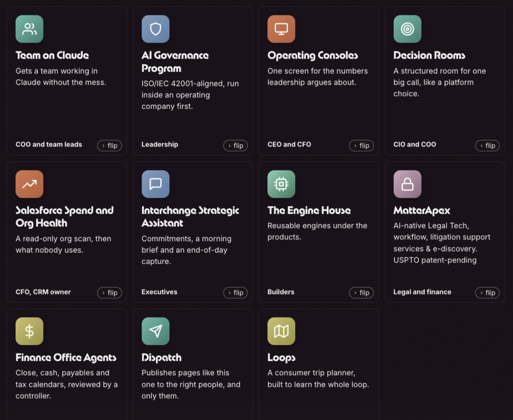The image size is (513, 420).
Task: Flip The Engine House card
Action: [361, 293]
